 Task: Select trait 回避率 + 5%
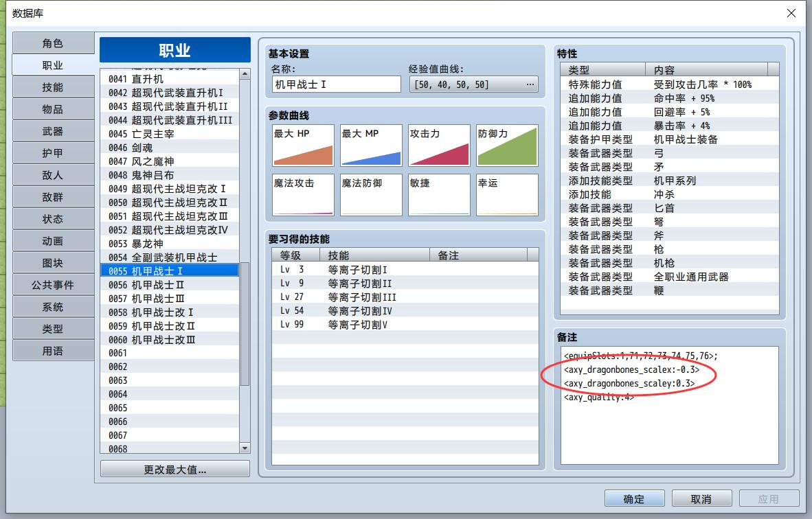pos(670,112)
